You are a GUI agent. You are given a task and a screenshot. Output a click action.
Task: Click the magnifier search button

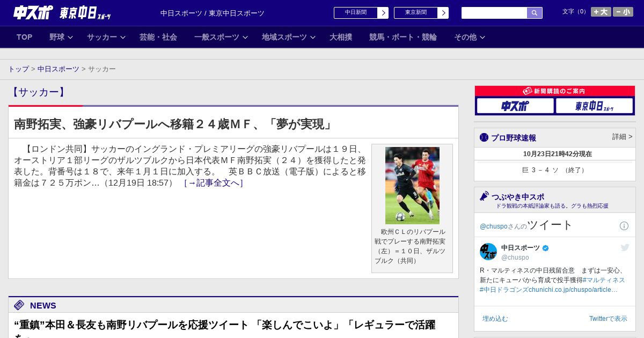535,13
